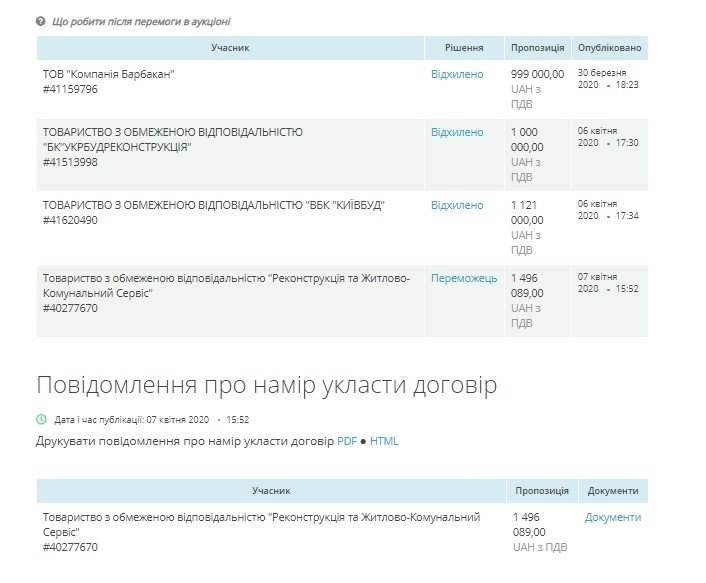Select the Учасник header in second table

pyautogui.click(x=271, y=491)
